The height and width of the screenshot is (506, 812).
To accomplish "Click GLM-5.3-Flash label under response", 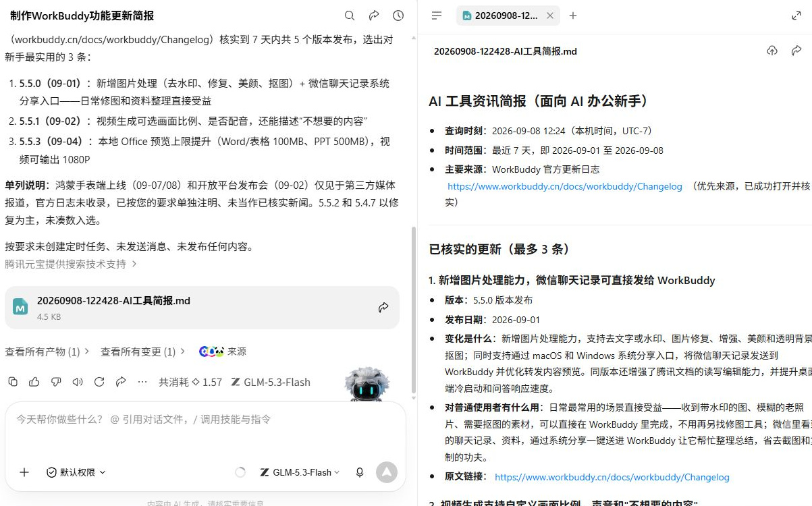I will tap(271, 382).
